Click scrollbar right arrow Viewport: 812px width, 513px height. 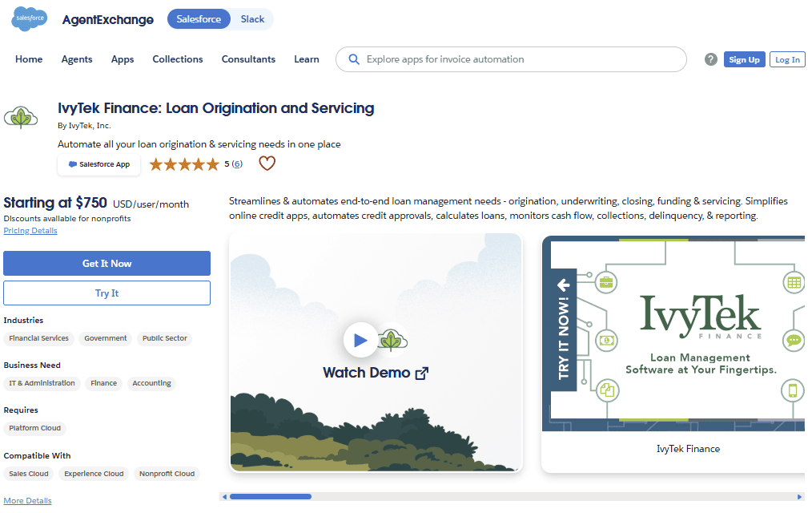799,497
